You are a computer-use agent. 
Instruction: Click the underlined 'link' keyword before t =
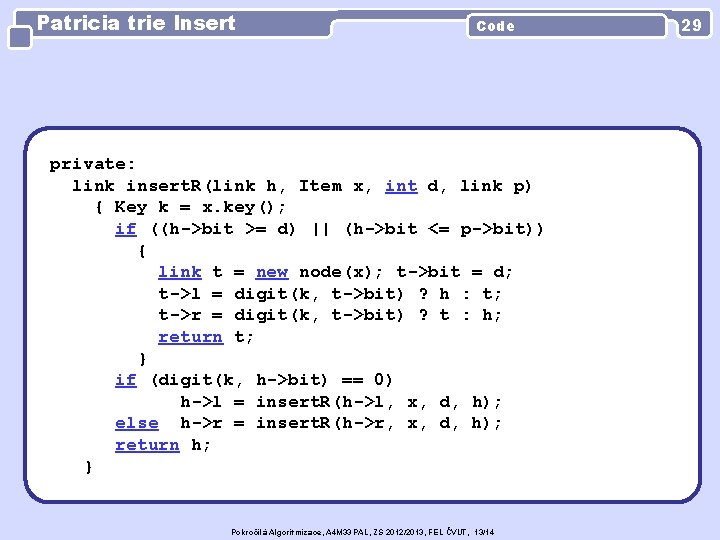click(x=180, y=272)
